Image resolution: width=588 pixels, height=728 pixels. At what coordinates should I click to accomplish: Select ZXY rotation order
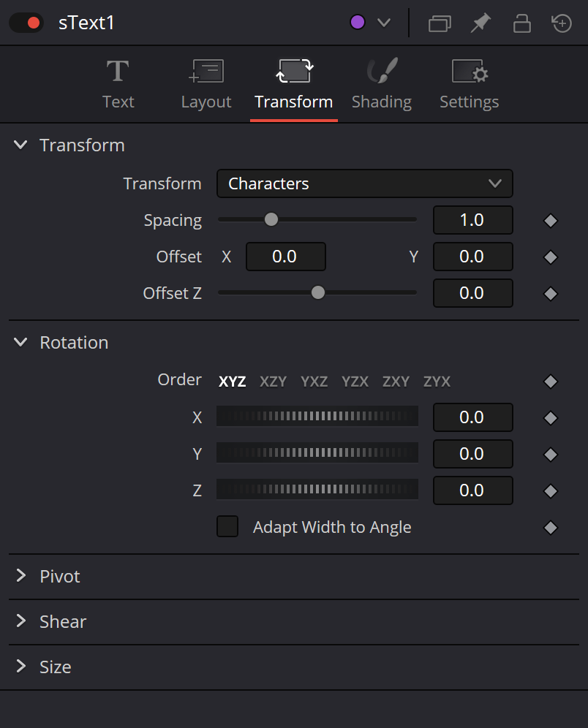tap(396, 382)
